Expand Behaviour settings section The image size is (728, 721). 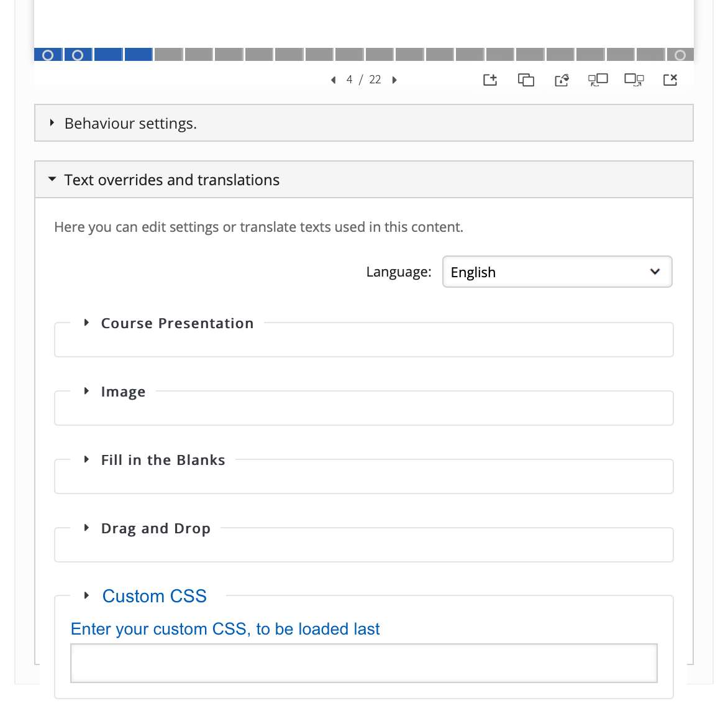pos(364,123)
